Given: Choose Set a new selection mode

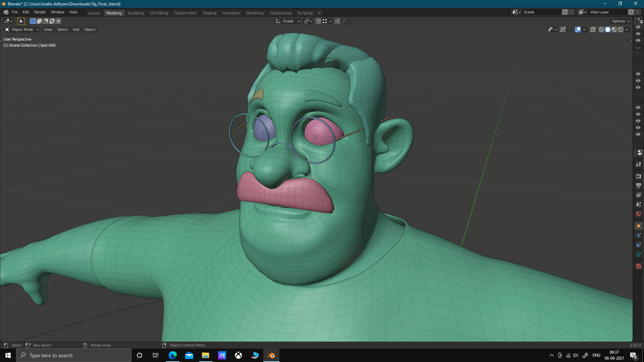Looking at the screenshot, I should (x=33, y=21).
